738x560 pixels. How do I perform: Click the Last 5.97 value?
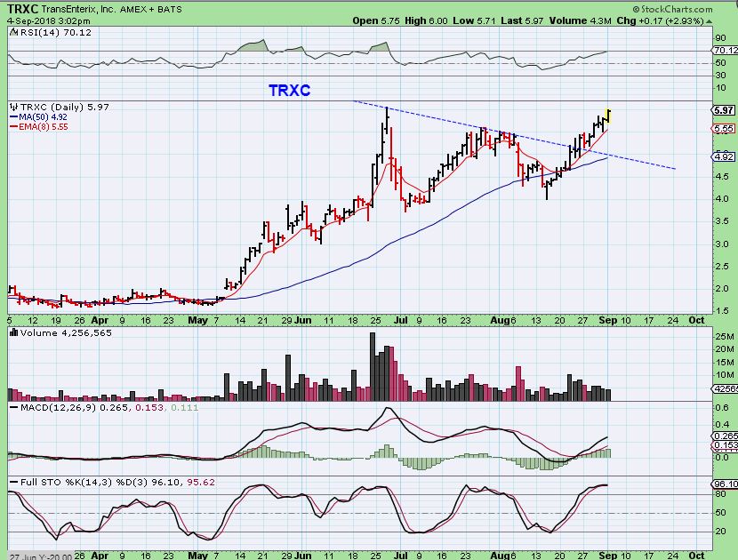[x=523, y=20]
